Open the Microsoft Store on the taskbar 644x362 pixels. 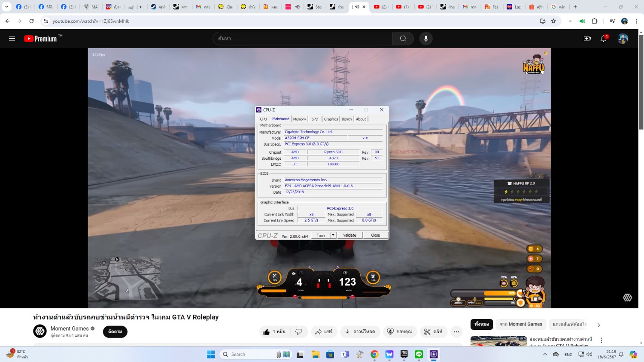(x=330, y=354)
